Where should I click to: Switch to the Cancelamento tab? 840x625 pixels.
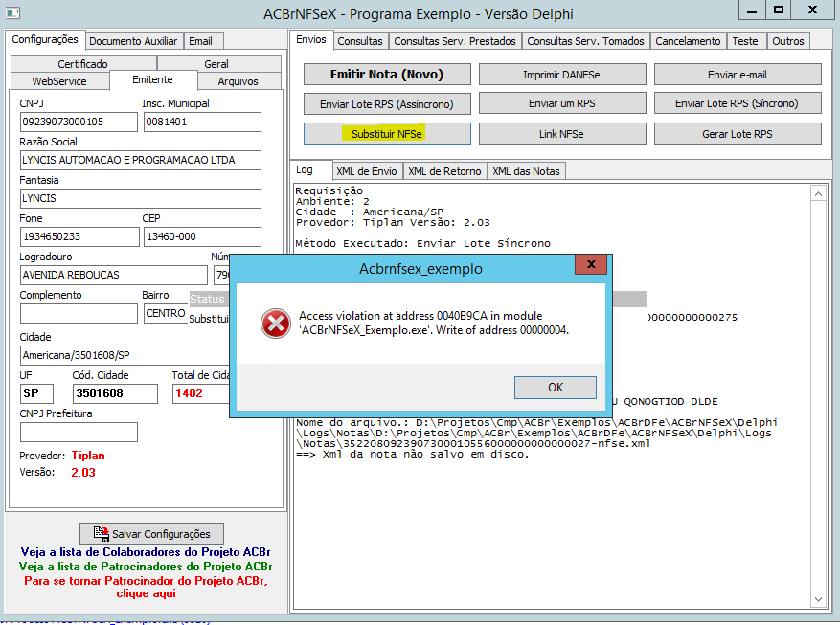coord(688,41)
